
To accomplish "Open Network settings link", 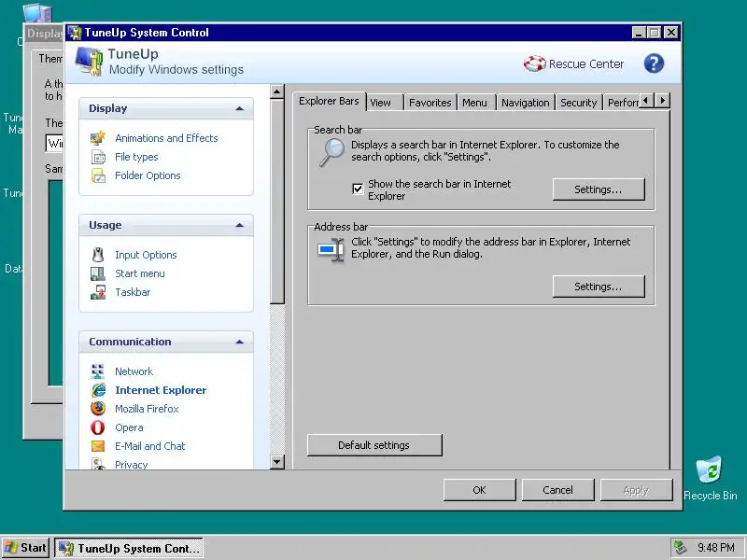I will point(134,371).
